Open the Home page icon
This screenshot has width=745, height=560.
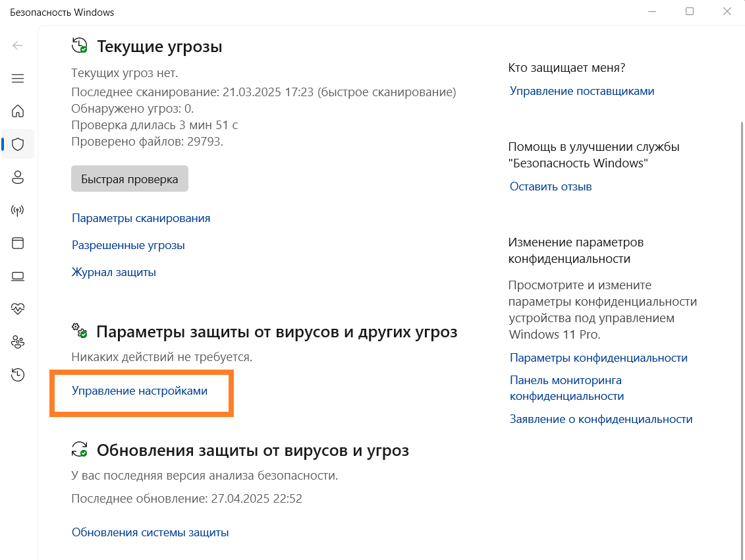pos(18,111)
